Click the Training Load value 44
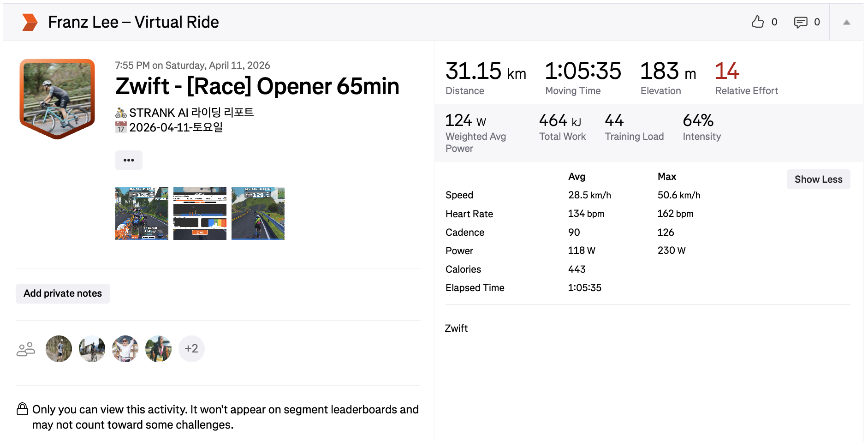The height and width of the screenshot is (442, 868). (x=614, y=121)
